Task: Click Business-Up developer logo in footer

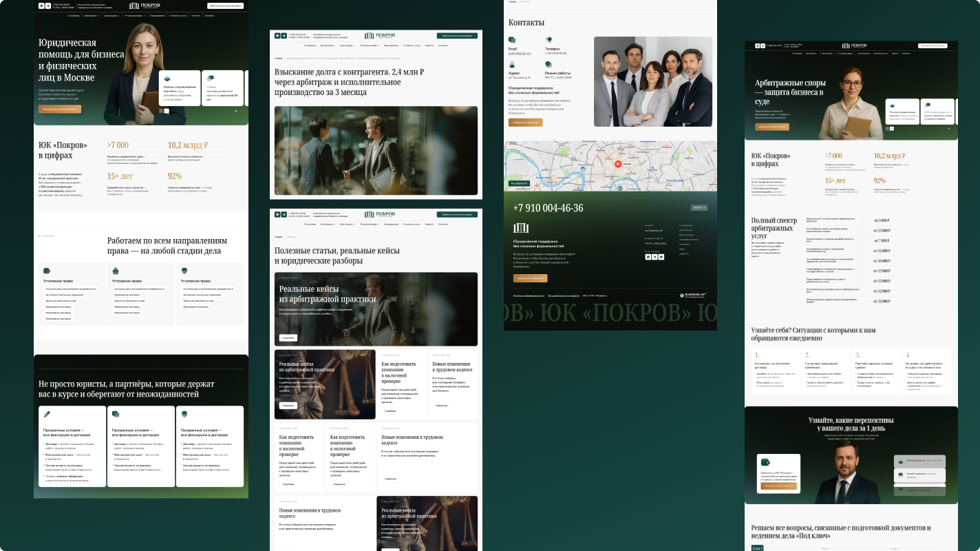Action: [693, 295]
